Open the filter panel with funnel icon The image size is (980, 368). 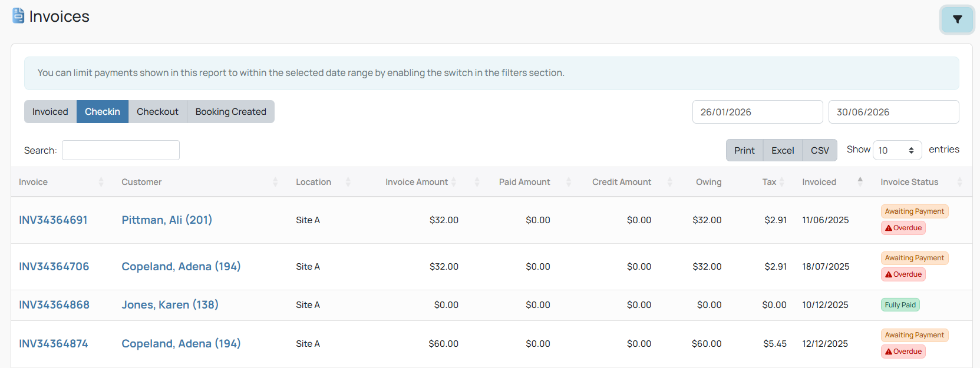(x=957, y=19)
